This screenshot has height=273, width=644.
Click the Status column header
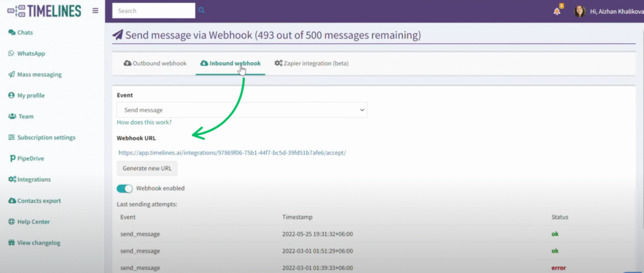point(560,217)
